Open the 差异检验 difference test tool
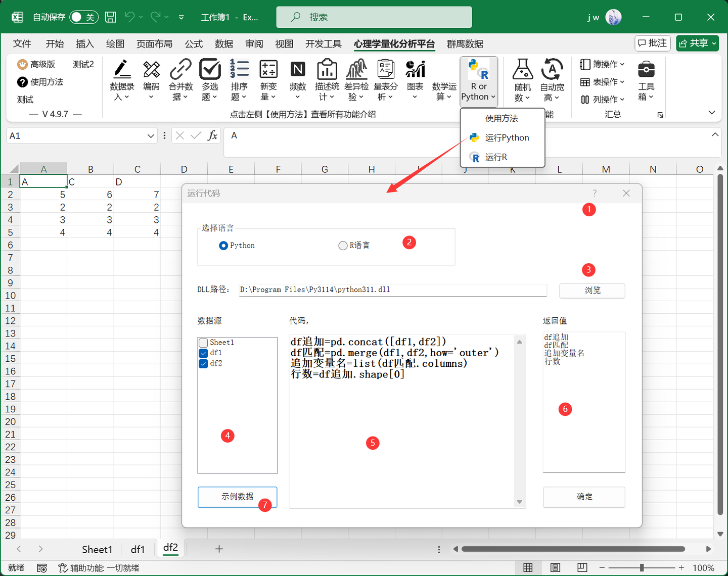Viewport: 728px width, 576px height. click(x=356, y=81)
